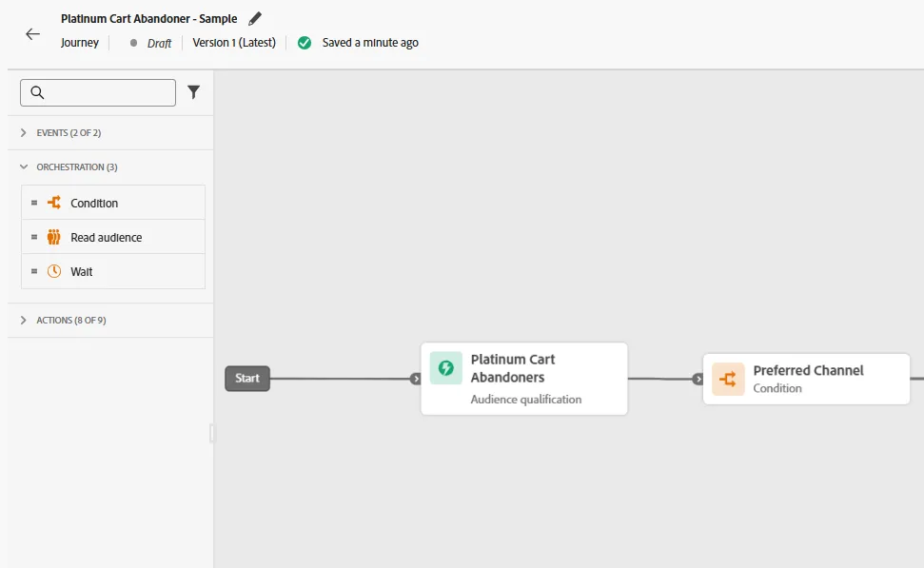Image resolution: width=924 pixels, height=568 pixels.
Task: Click the Wait clock icon
Action: (x=54, y=271)
